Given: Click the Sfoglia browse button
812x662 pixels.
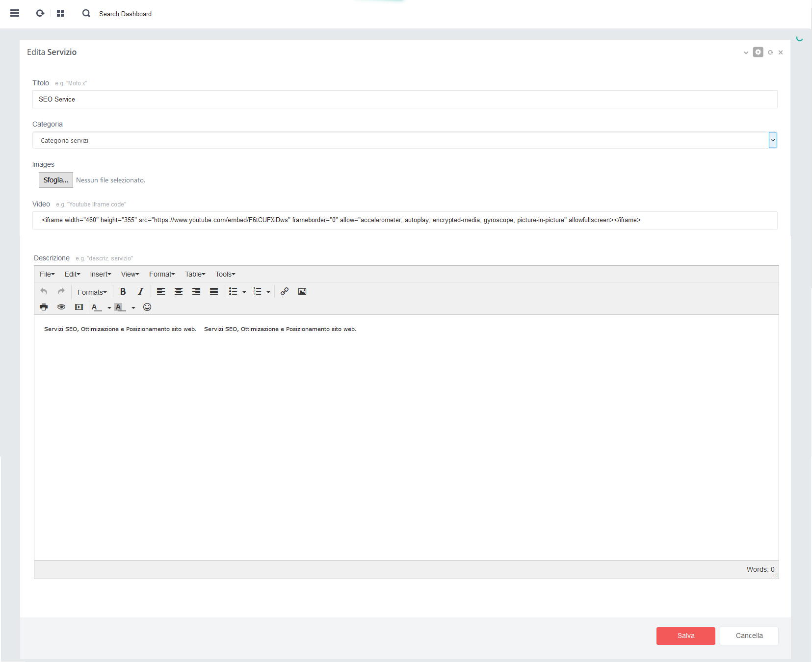Looking at the screenshot, I should tap(55, 180).
